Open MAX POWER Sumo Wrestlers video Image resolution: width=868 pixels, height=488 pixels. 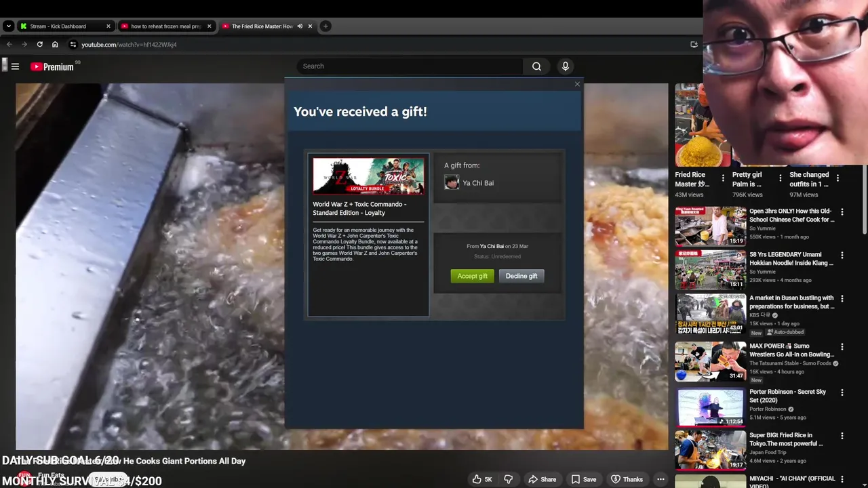coord(792,350)
